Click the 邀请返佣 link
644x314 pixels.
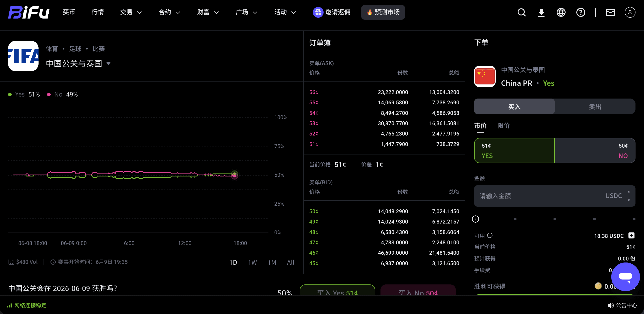(x=331, y=12)
